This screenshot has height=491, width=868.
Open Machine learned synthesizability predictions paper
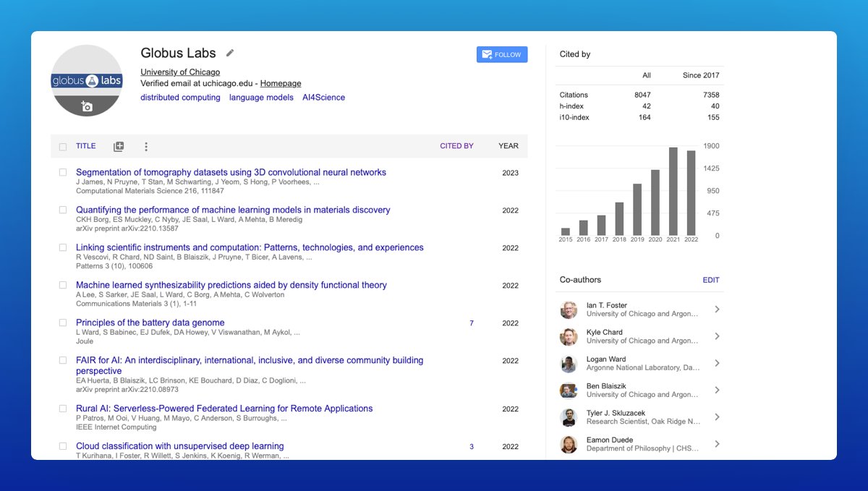(231, 285)
